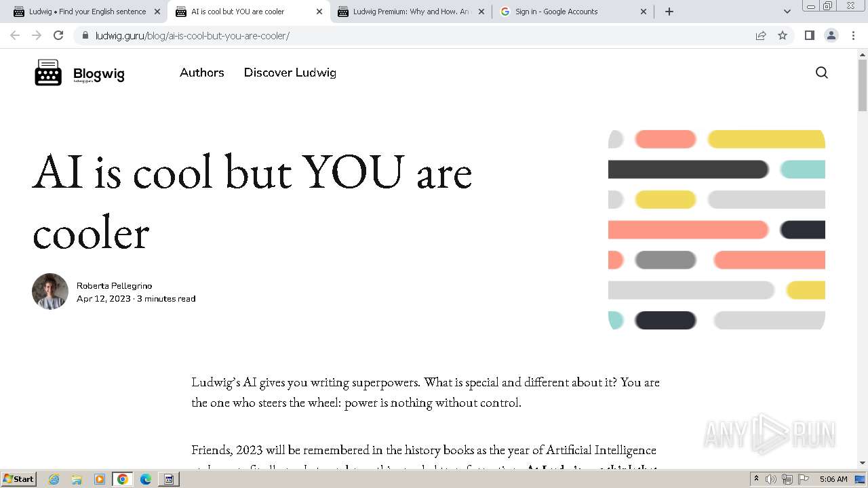Show hidden system tray icons
Viewport: 868px width, 488px height.
[757, 479]
